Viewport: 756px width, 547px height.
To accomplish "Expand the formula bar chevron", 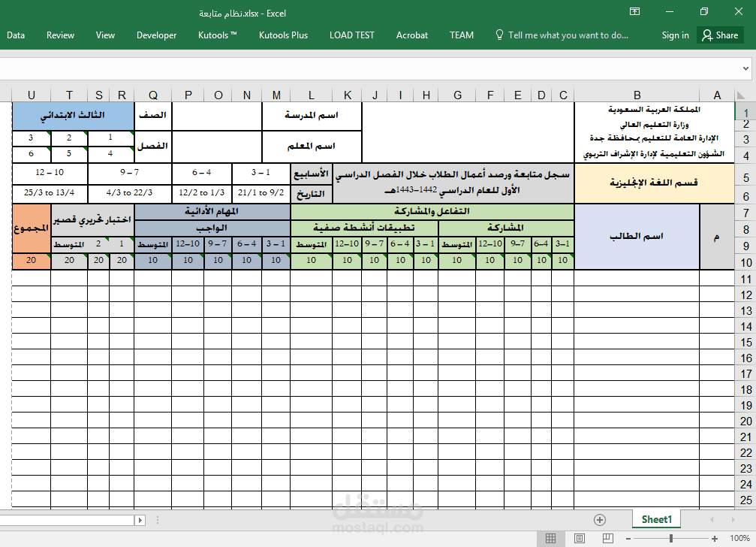I will (x=746, y=68).
